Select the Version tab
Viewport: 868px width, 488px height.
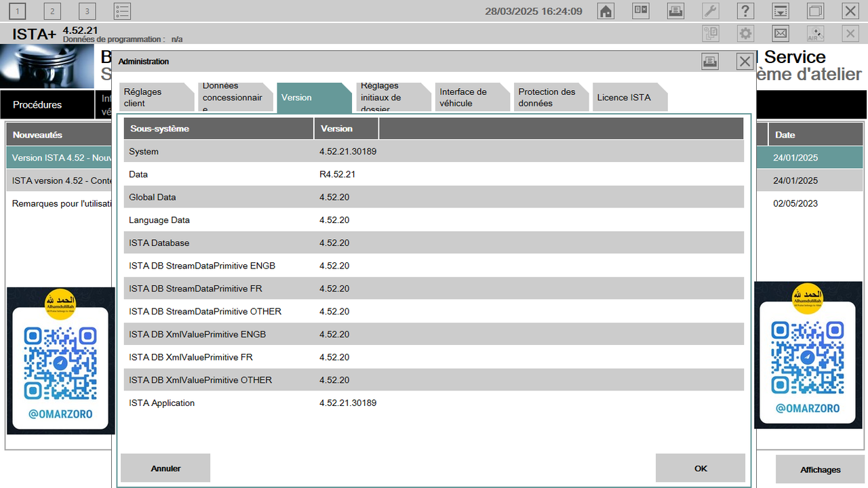coord(314,97)
